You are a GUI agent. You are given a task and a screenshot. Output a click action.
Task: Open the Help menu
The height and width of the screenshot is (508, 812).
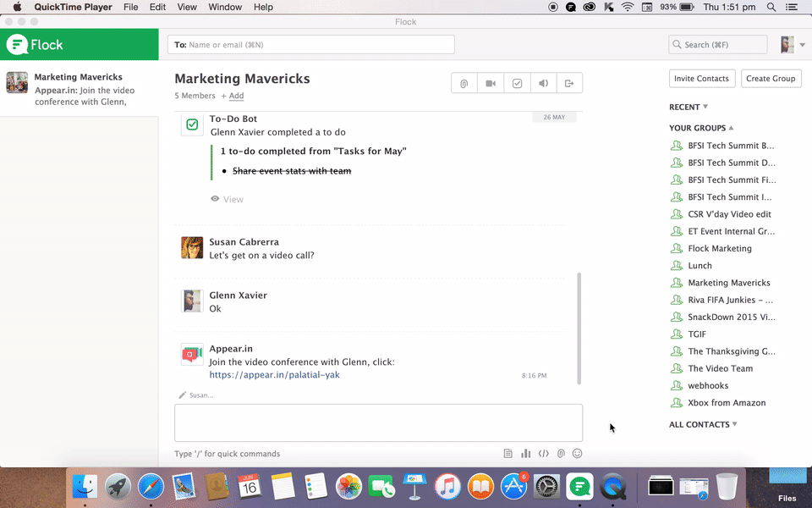(263, 8)
